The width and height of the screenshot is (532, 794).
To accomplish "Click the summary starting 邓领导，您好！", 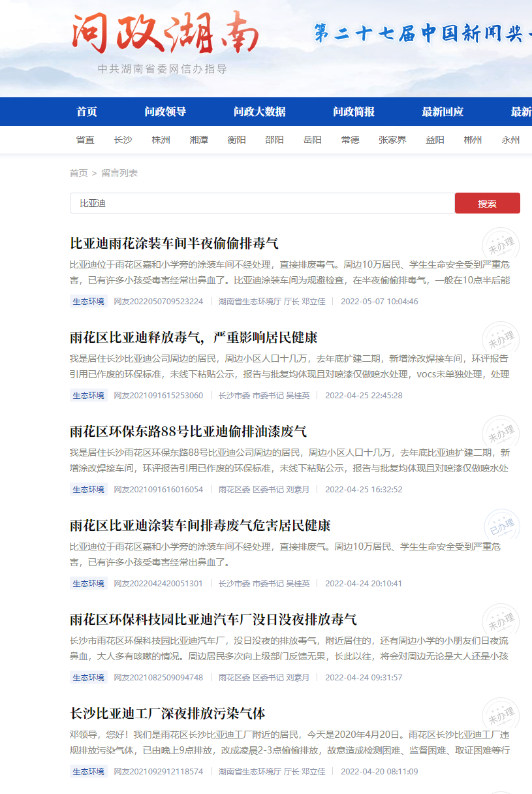I will [x=290, y=742].
